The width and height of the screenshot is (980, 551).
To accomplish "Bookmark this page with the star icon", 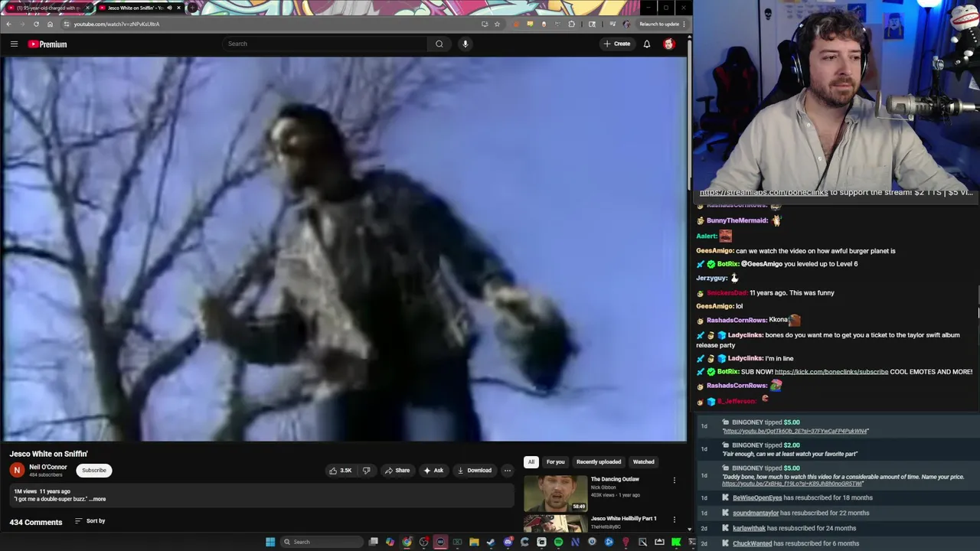I will 497,24.
